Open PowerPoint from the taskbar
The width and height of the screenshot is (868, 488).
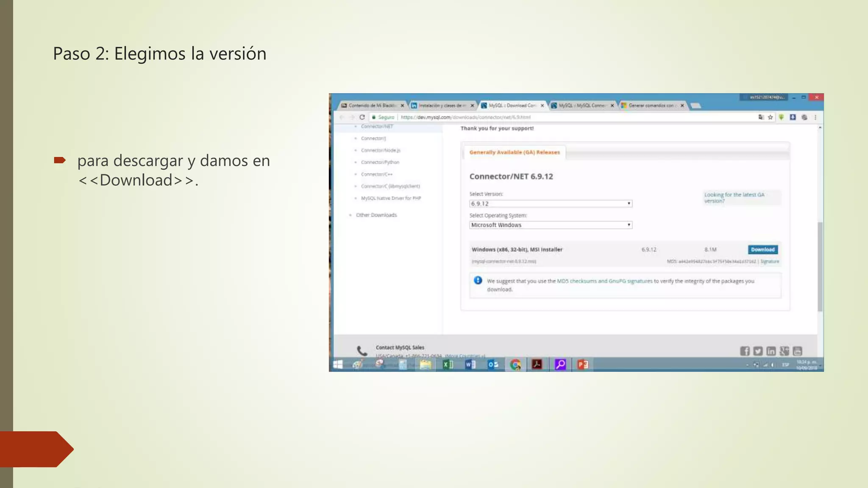pos(583,364)
